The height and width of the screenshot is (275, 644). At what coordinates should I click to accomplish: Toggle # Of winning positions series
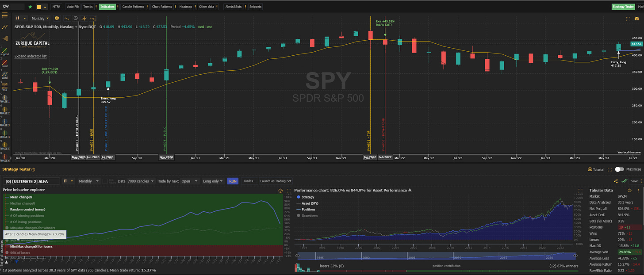point(25,215)
